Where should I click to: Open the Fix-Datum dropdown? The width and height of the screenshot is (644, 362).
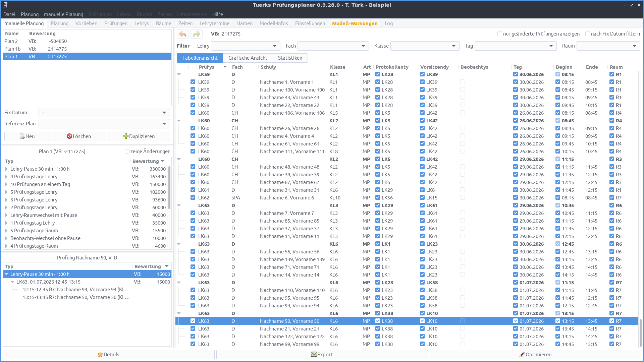click(x=104, y=113)
